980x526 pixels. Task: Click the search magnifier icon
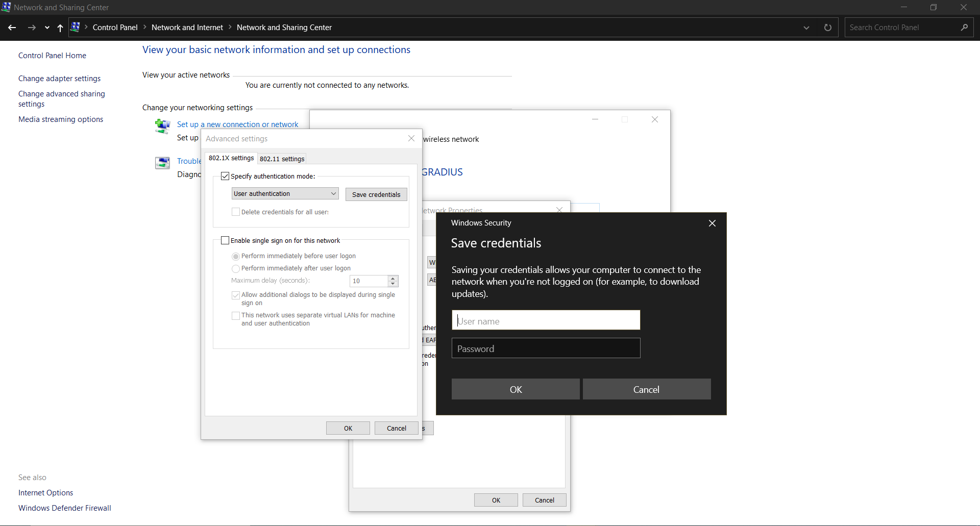point(964,28)
